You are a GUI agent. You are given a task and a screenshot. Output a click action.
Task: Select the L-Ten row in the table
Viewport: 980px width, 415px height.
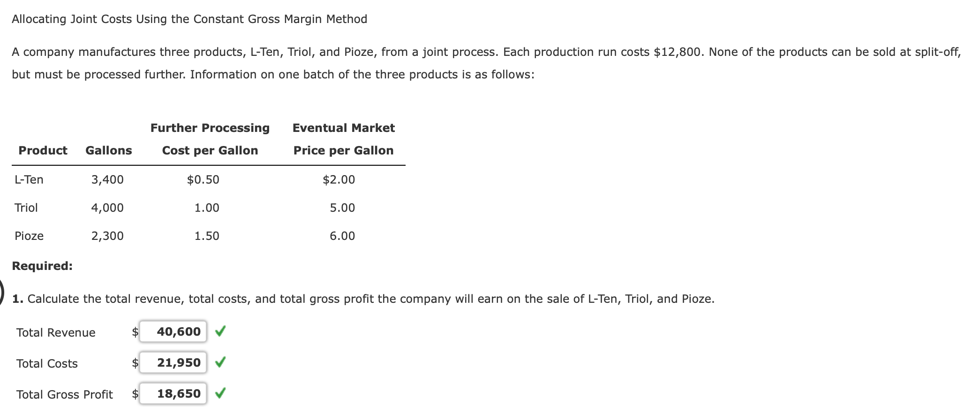[29, 179]
